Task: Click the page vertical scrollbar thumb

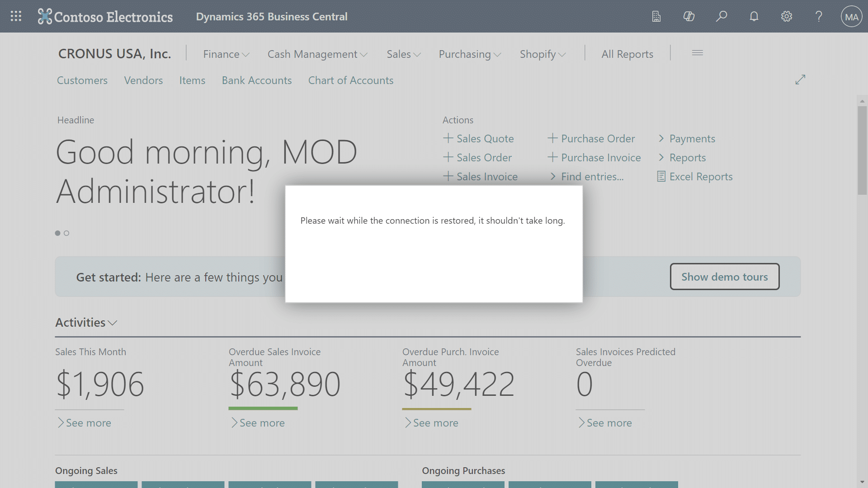Action: click(x=862, y=150)
